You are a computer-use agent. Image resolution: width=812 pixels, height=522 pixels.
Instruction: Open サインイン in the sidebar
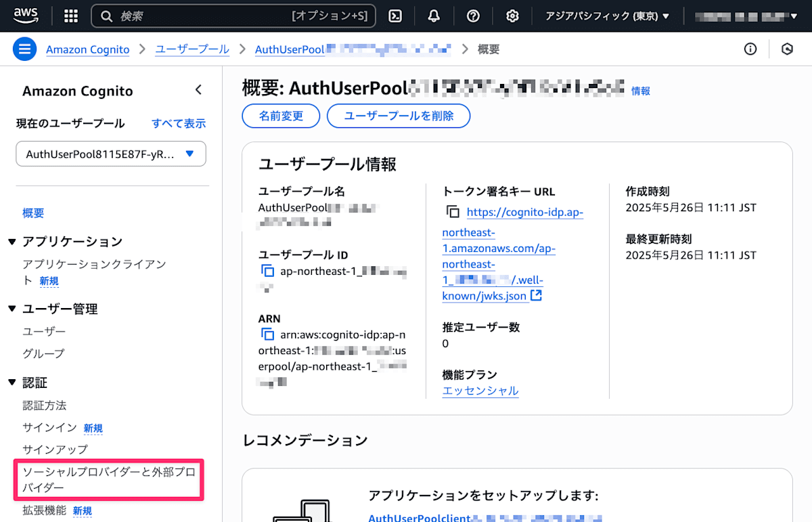pos(50,427)
